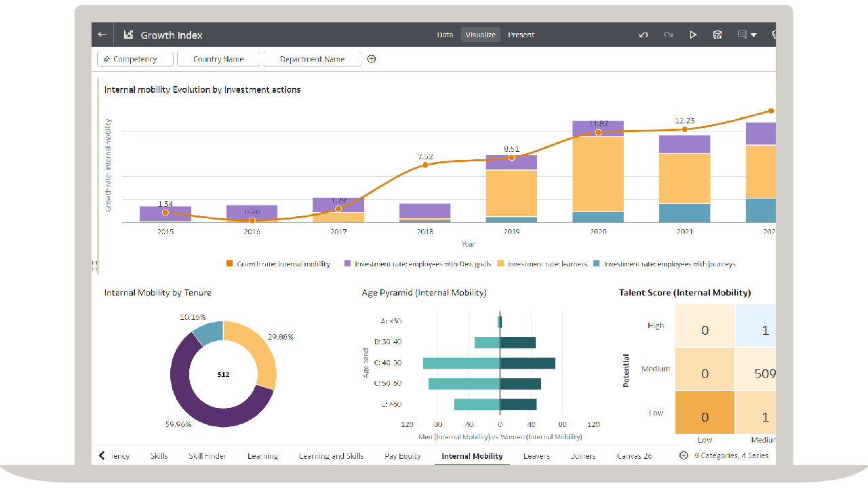The width and height of the screenshot is (868, 488).
Task: Click the redo icon in header
Action: (x=668, y=35)
